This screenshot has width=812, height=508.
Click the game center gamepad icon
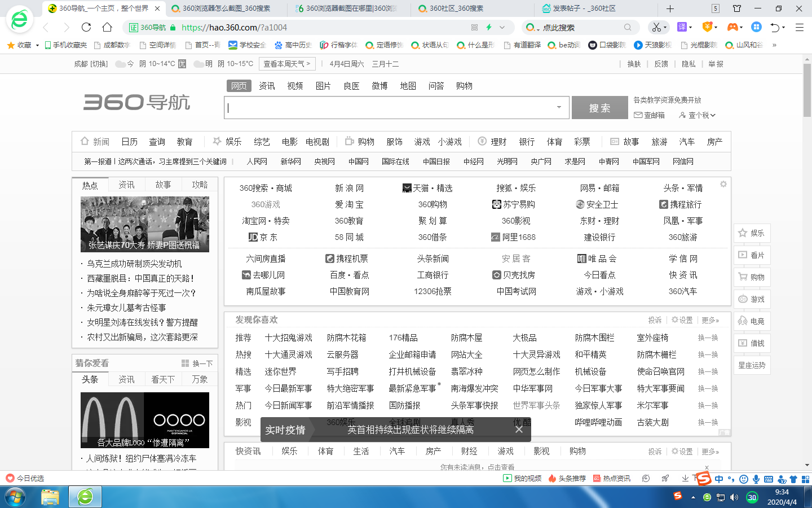[732, 27]
